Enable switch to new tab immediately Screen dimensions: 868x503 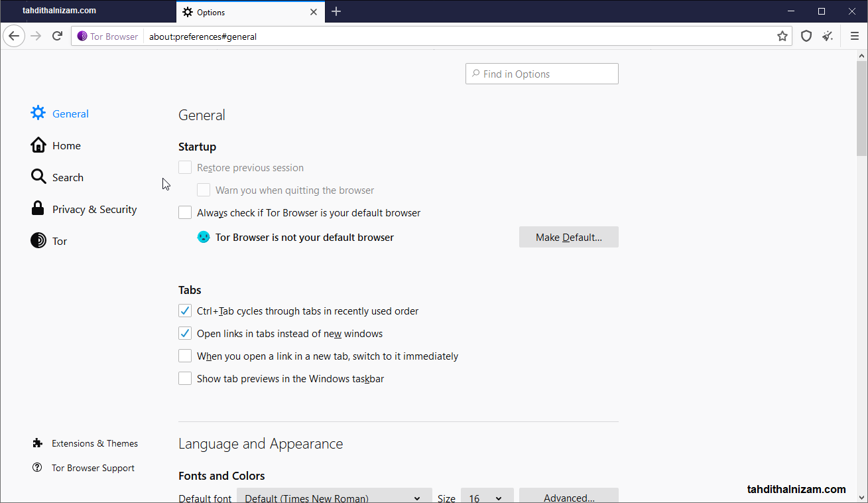click(185, 356)
